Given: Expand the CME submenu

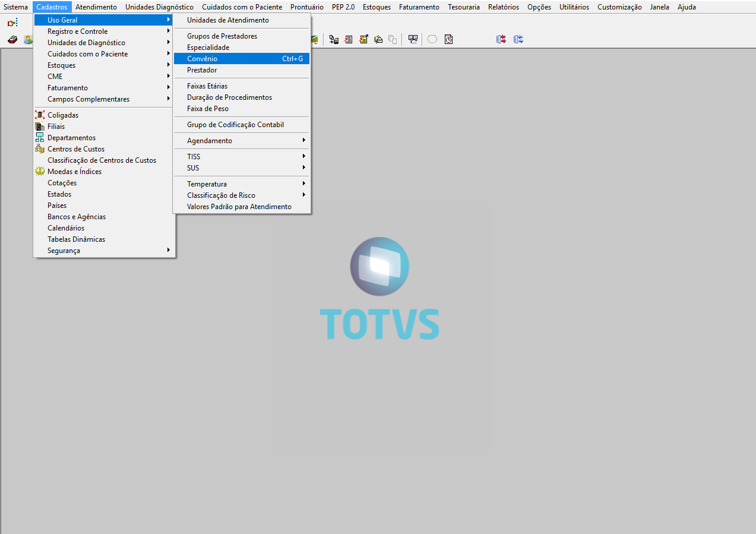Looking at the screenshot, I should [x=104, y=77].
